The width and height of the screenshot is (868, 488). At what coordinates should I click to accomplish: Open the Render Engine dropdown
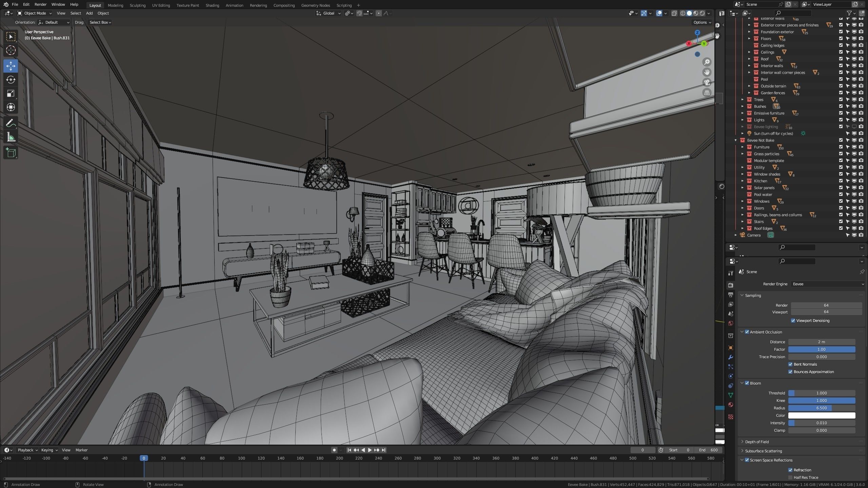click(828, 284)
